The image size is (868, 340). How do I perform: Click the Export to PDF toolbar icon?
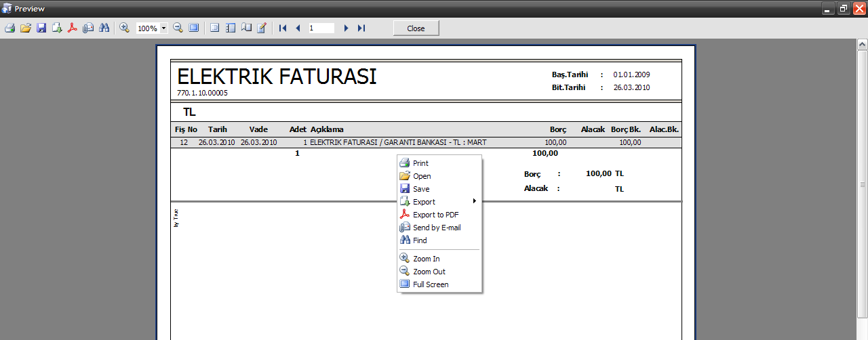(73, 28)
